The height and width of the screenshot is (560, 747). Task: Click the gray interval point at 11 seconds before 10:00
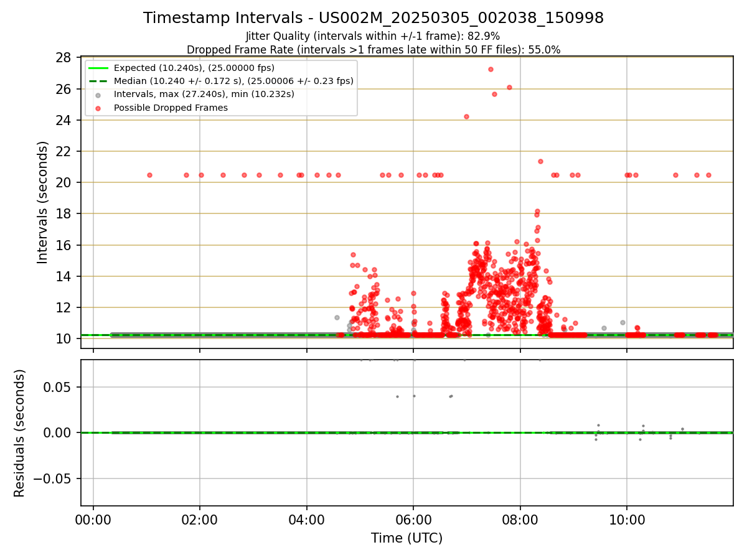tap(622, 322)
